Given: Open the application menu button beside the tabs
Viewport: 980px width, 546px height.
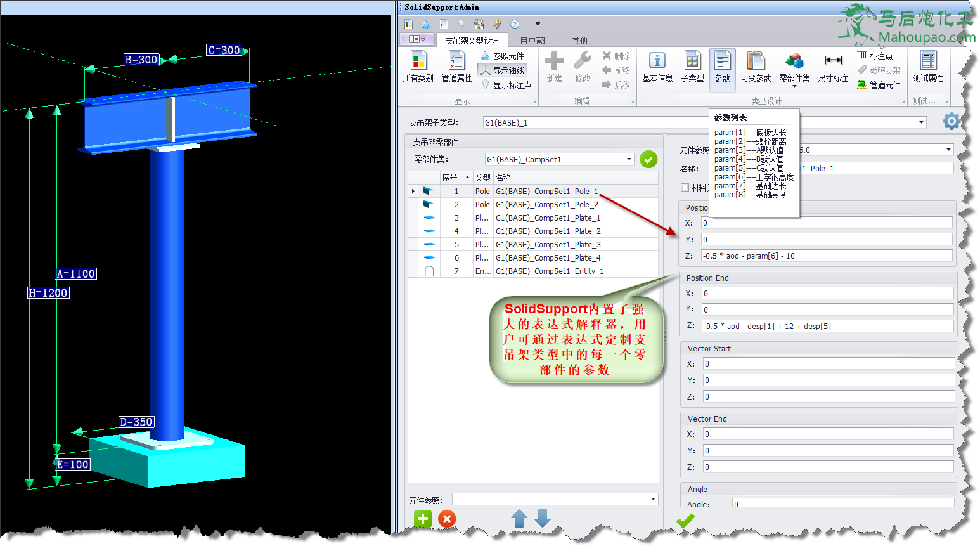Looking at the screenshot, I should [416, 39].
